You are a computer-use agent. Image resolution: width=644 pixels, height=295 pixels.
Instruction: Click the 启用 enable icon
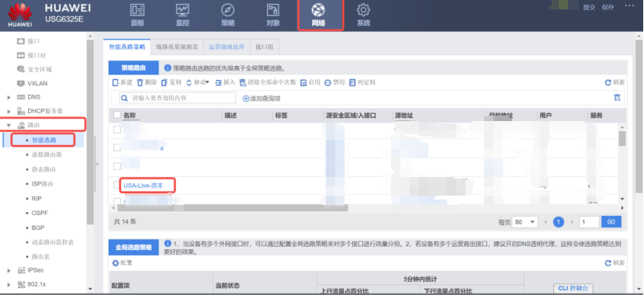coord(303,82)
